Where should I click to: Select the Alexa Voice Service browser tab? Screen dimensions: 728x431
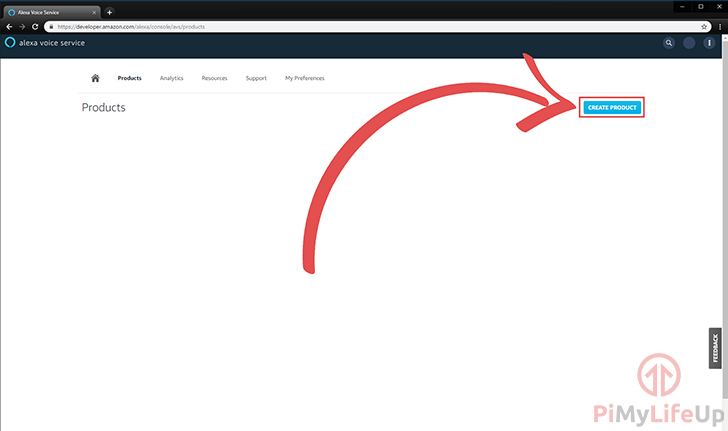point(51,13)
